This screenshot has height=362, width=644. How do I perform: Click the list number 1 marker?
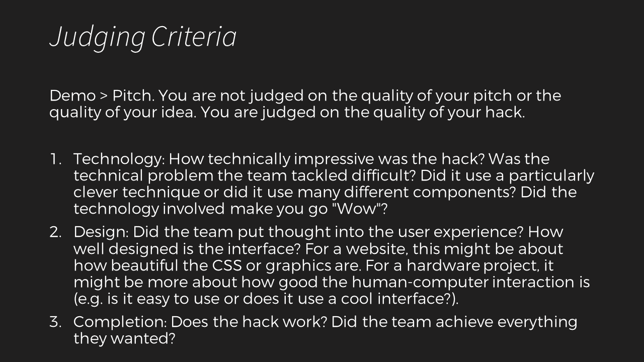click(x=55, y=159)
